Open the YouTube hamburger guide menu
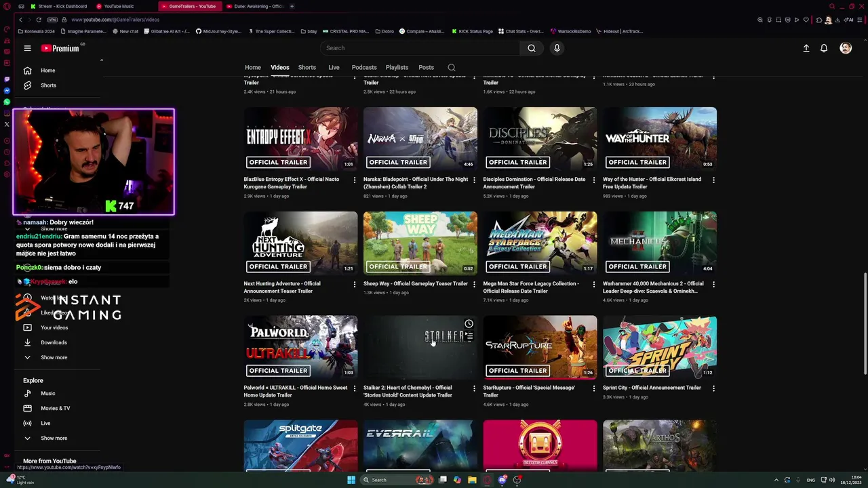 (x=27, y=48)
